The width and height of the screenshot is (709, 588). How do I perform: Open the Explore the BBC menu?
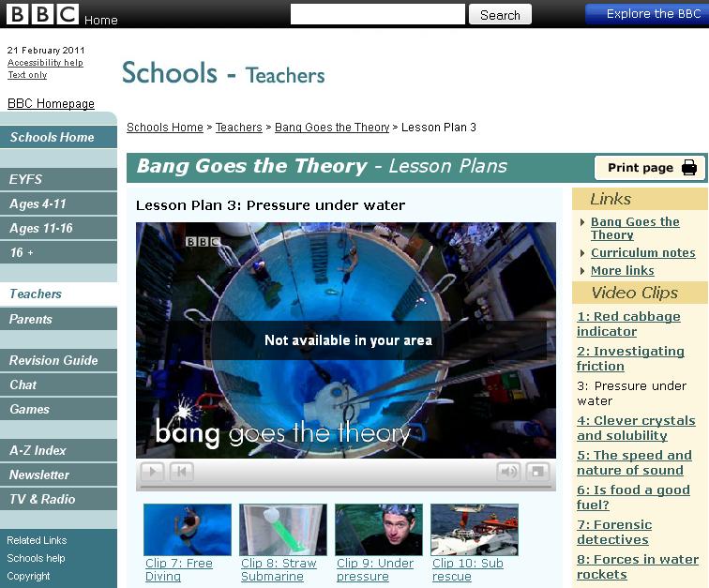tap(647, 14)
